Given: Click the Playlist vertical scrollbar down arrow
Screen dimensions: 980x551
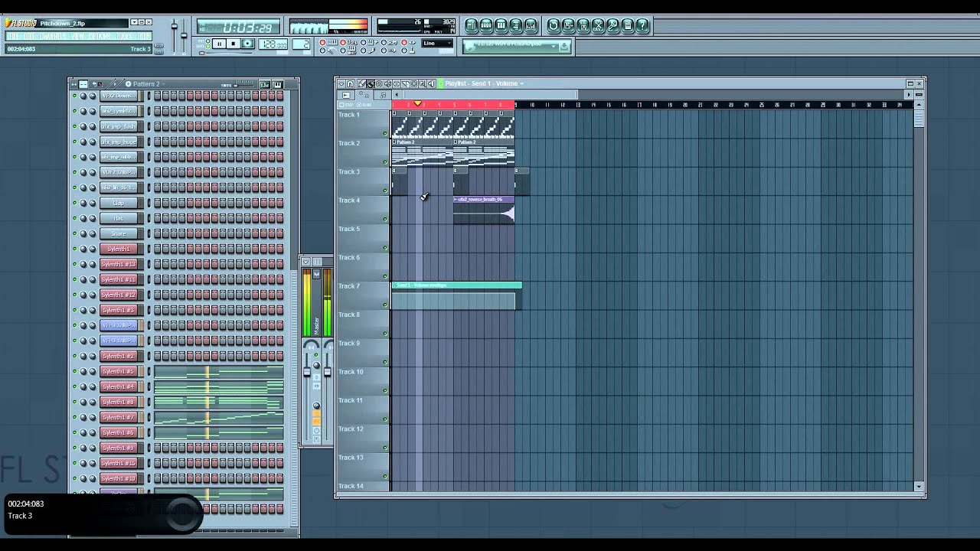Looking at the screenshot, I should (x=919, y=487).
